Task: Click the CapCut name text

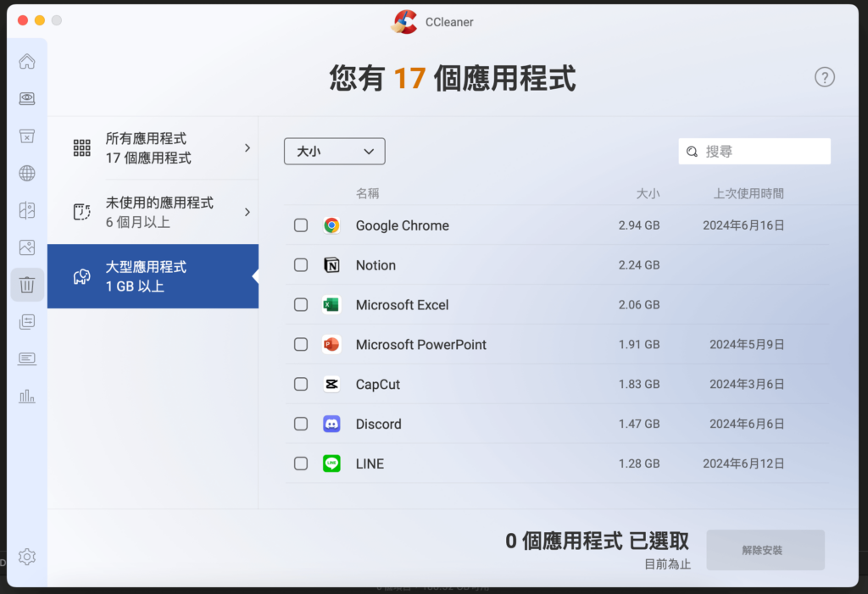Action: point(377,385)
